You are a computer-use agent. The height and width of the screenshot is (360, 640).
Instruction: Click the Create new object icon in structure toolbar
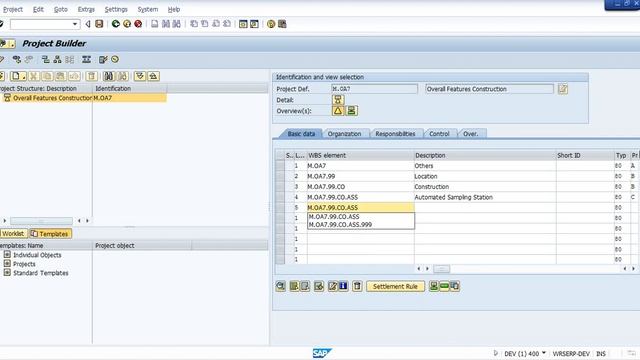point(18,76)
